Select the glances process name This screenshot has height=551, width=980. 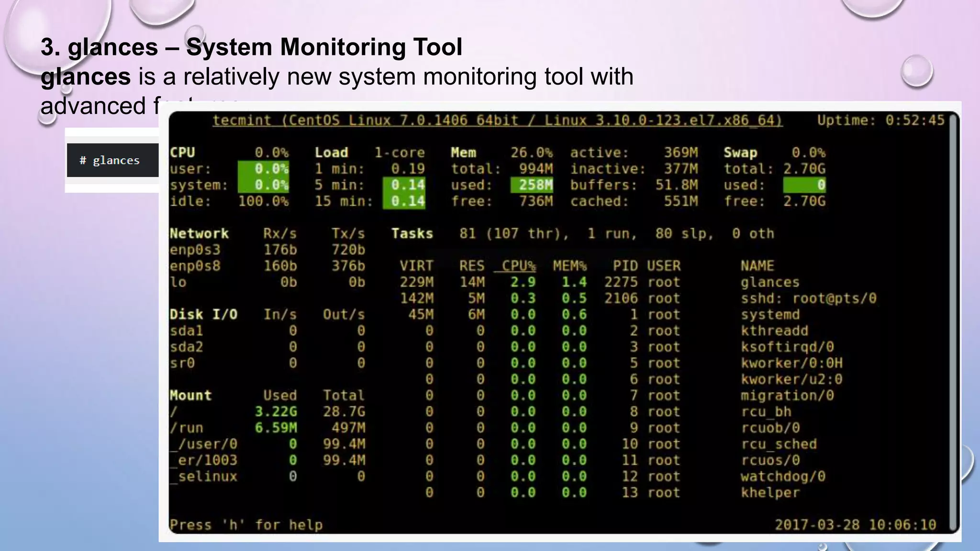(x=770, y=282)
